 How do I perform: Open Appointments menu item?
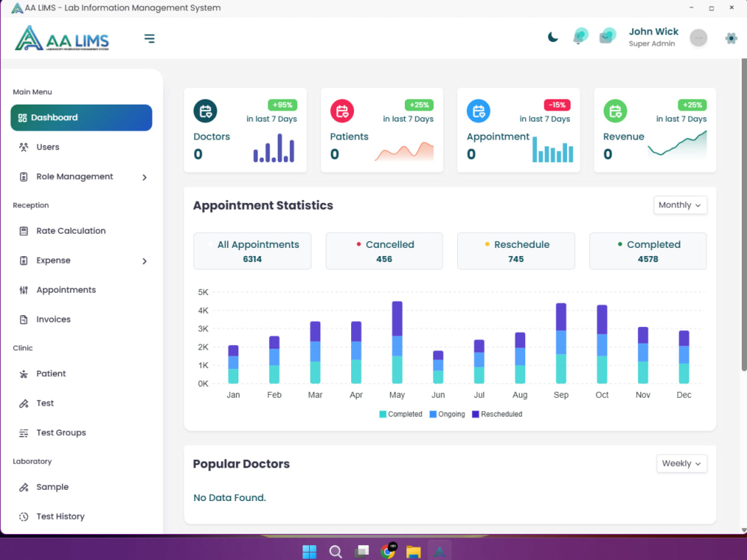point(81,290)
